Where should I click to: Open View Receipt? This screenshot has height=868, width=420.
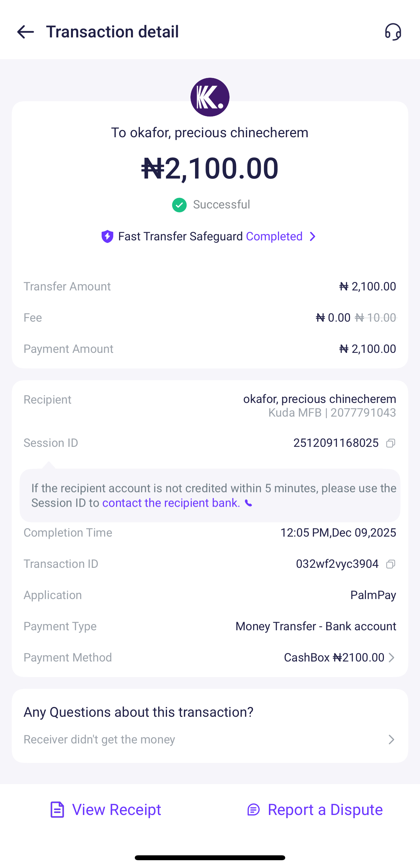pos(116,810)
